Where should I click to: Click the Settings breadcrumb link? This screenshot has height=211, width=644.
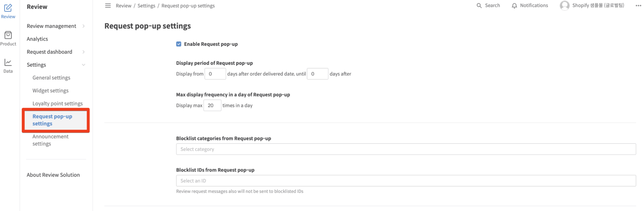pyautogui.click(x=146, y=6)
